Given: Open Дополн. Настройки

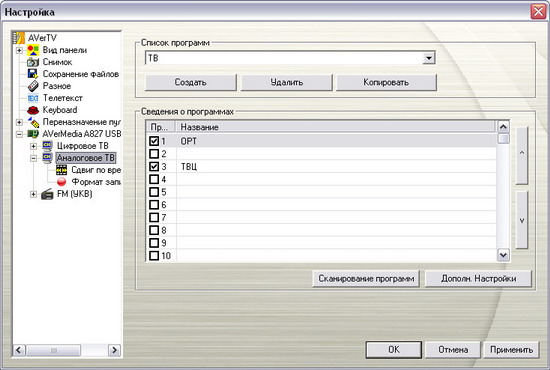Looking at the screenshot, I should click(478, 279).
